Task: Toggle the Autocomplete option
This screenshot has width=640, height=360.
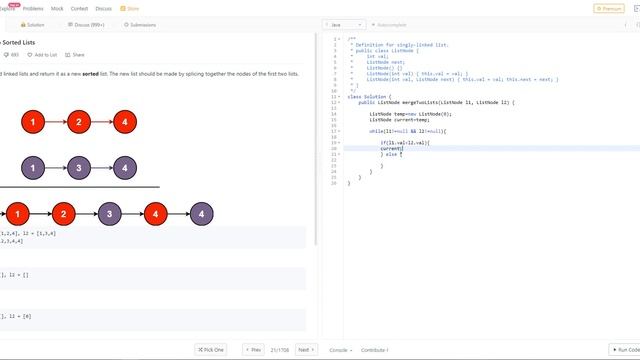Action: tap(389, 25)
